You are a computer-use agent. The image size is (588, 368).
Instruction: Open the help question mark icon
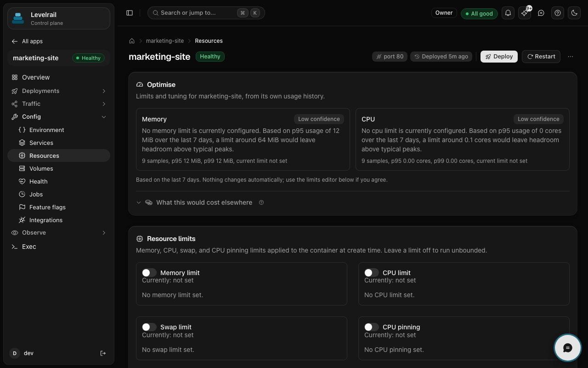click(558, 13)
